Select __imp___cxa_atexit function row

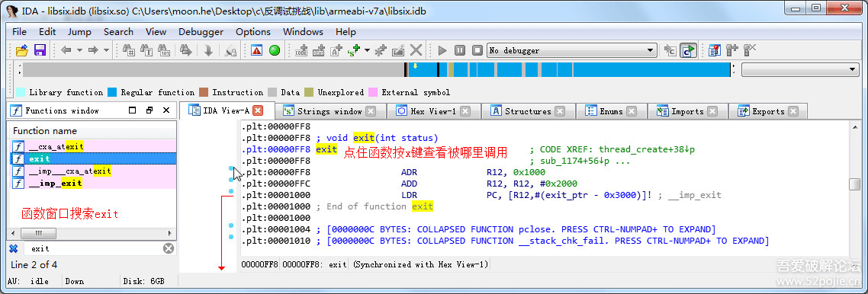pyautogui.click(x=92, y=171)
